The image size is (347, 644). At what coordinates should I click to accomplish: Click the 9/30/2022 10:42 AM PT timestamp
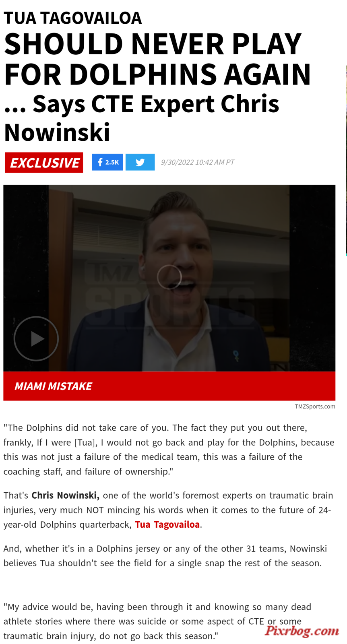pos(197,162)
